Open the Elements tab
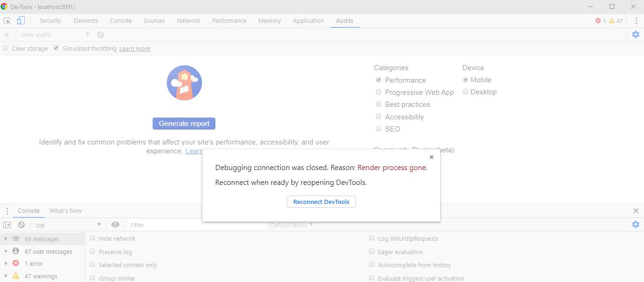The image size is (644, 282). click(x=86, y=21)
